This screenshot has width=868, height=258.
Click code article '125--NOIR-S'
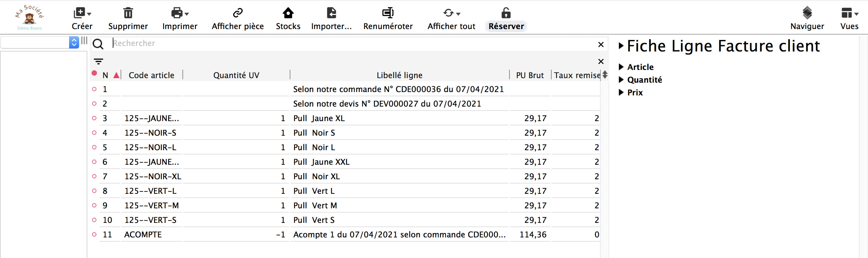pyautogui.click(x=150, y=133)
